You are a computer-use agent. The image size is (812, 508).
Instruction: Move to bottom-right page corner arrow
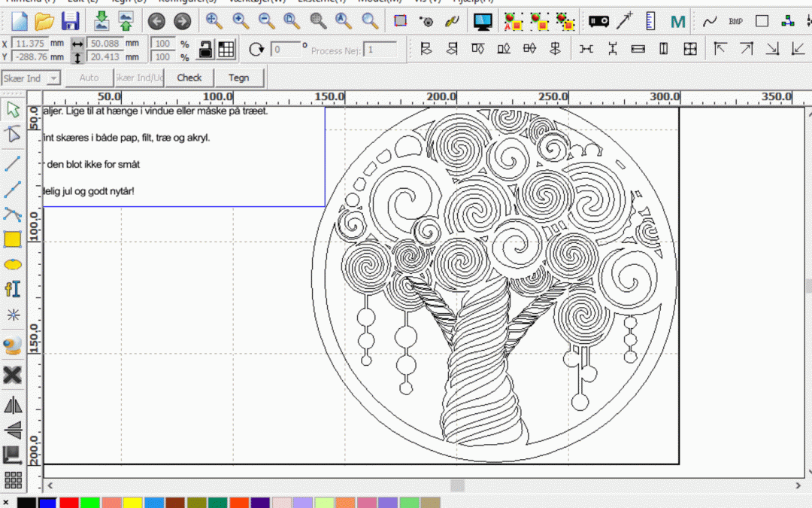[772, 49]
